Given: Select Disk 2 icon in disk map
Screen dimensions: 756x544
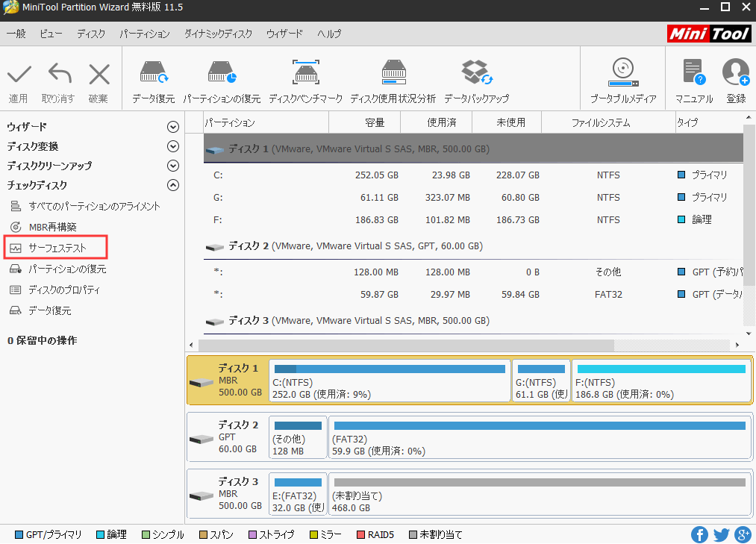Looking at the screenshot, I should [202, 440].
